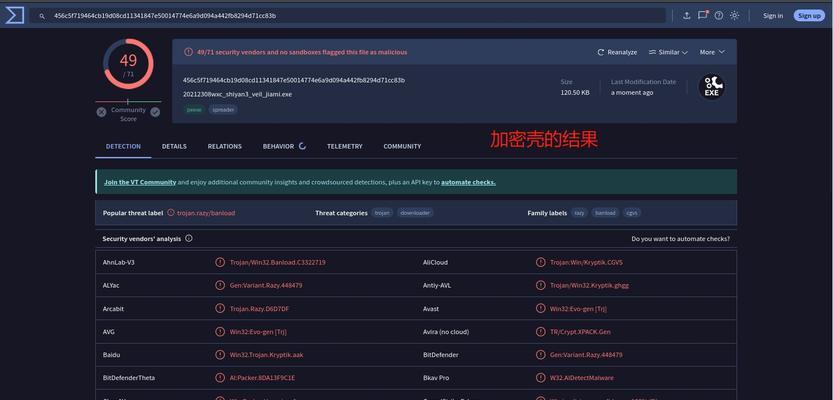This screenshot has height=400, width=833.
Task: Switch to the COMMUNITY tab
Action: pyautogui.click(x=402, y=146)
